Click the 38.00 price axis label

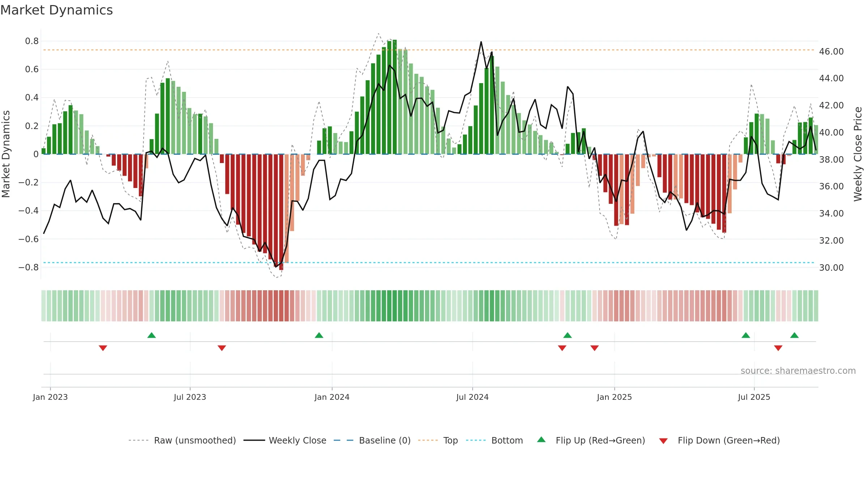point(831,159)
